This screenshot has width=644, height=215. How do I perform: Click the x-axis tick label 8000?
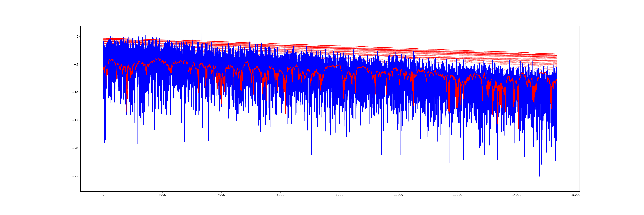click(x=340, y=195)
